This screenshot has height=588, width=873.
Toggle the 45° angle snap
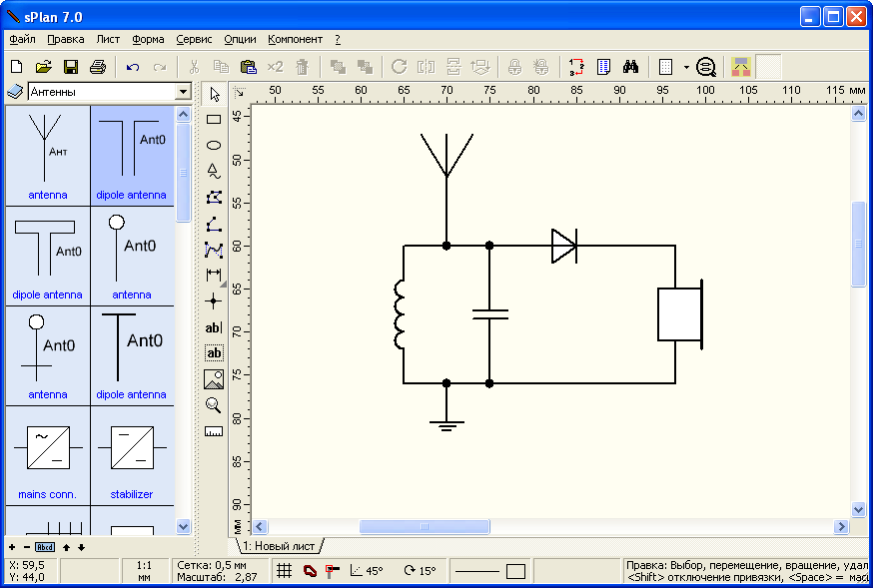tap(366, 571)
